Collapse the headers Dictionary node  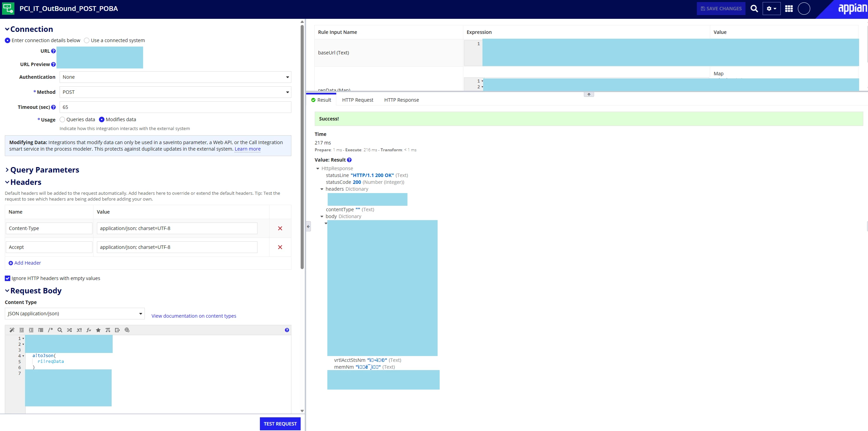[x=322, y=189]
